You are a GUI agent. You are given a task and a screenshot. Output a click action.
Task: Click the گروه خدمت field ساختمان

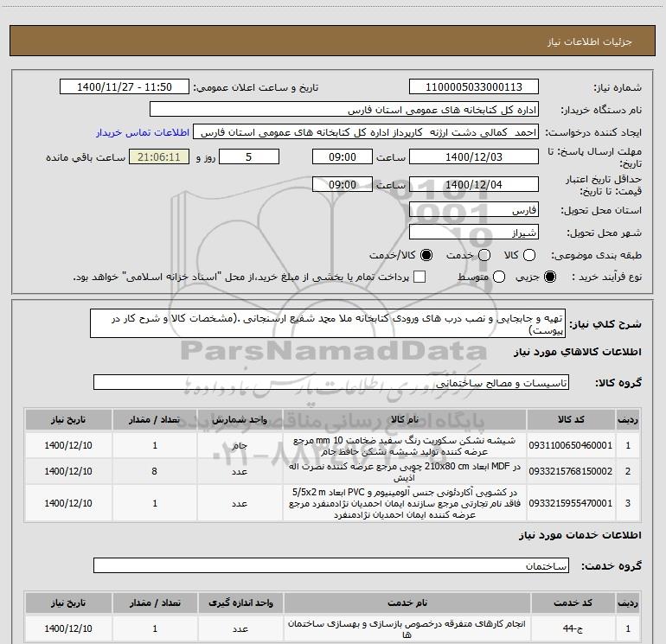[331, 565]
